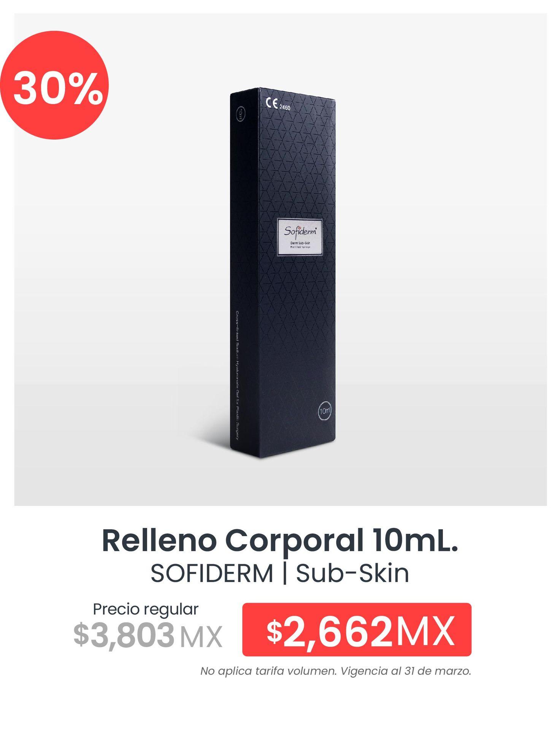
Task: Click the No aplica tarifa volumen note
Action: point(268,671)
